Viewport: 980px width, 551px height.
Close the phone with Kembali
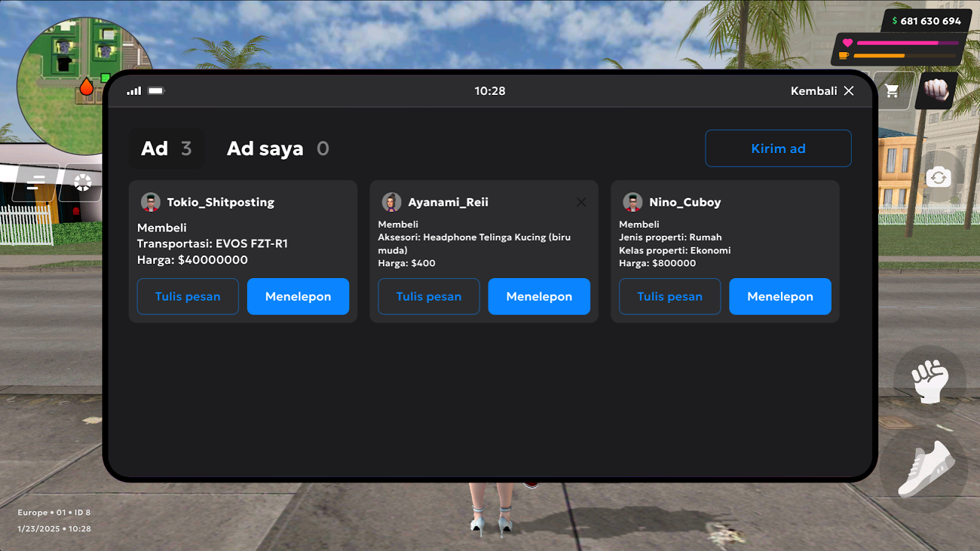[x=822, y=91]
